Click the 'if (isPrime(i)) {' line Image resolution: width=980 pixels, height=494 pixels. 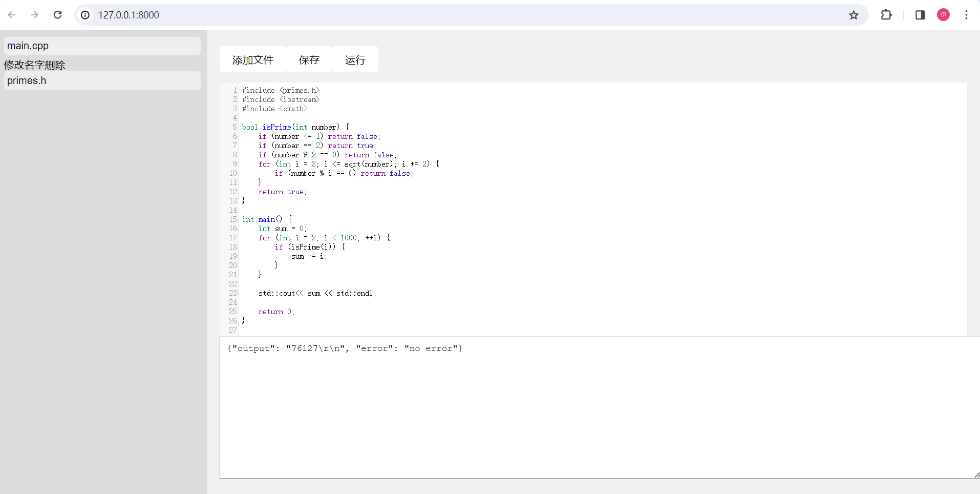310,247
